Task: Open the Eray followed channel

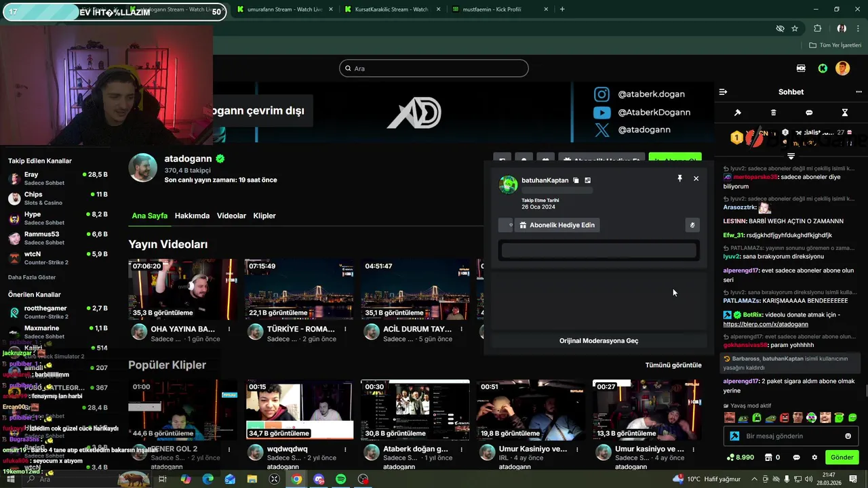Action: click(58, 178)
